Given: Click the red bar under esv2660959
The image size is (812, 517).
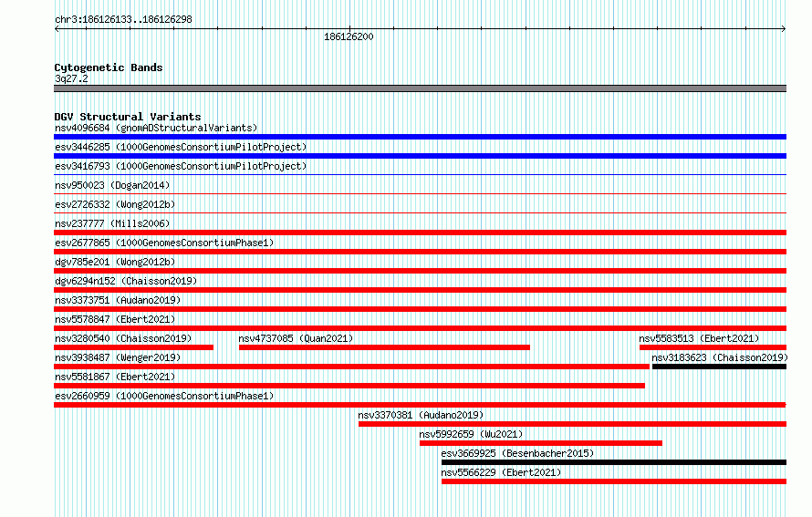Looking at the screenshot, I should click(x=420, y=405).
